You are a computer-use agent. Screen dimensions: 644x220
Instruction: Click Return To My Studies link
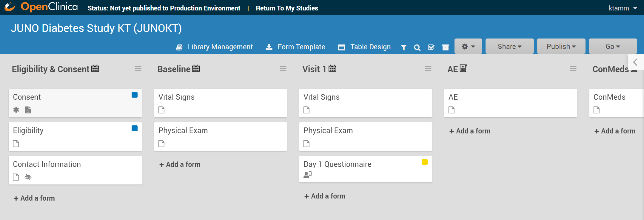click(287, 8)
